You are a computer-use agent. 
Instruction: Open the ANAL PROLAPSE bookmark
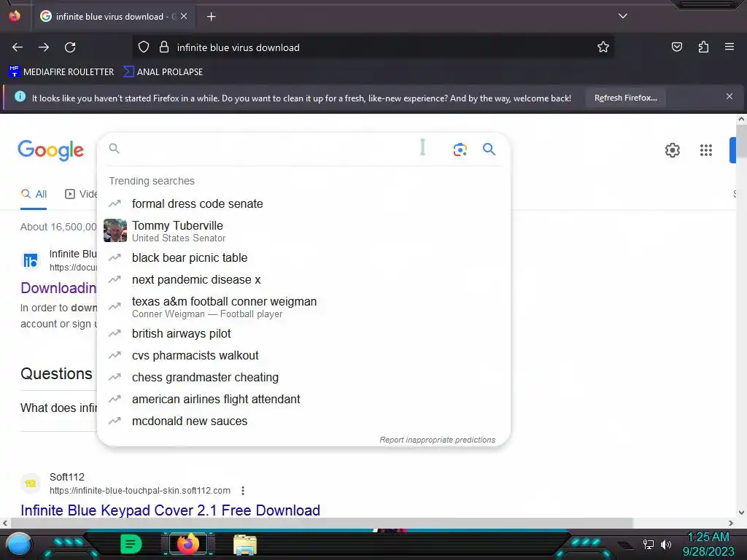coord(163,72)
